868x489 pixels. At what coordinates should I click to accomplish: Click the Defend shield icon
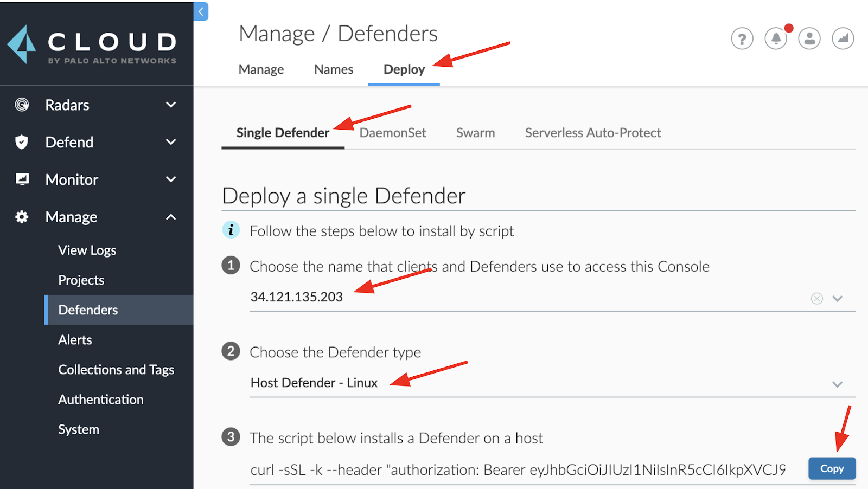22,142
